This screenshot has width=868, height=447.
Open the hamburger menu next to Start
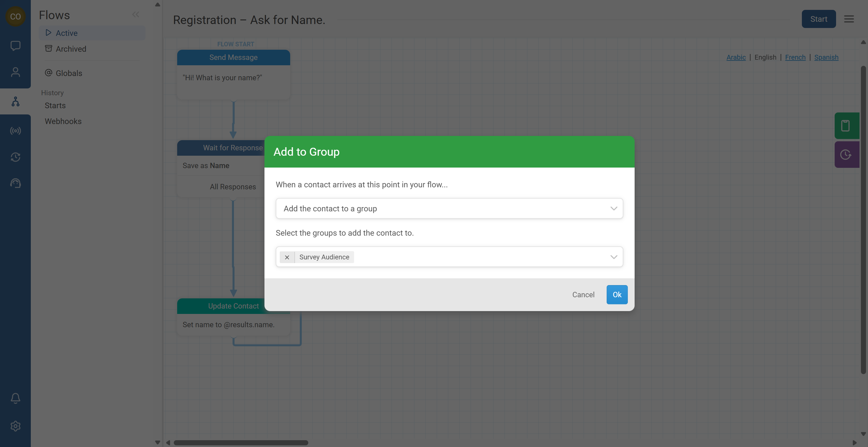pos(849,19)
